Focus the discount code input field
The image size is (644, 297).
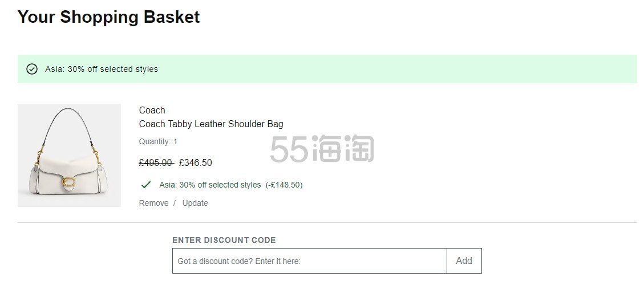(310, 261)
